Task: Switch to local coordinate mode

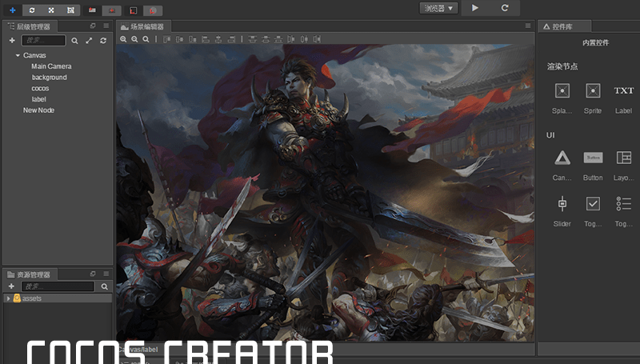Action: 133,10
